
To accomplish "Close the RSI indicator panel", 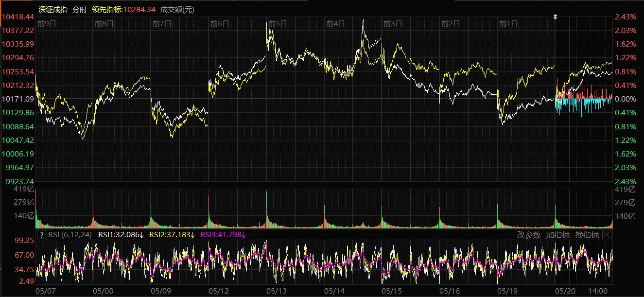I will (x=606, y=235).
